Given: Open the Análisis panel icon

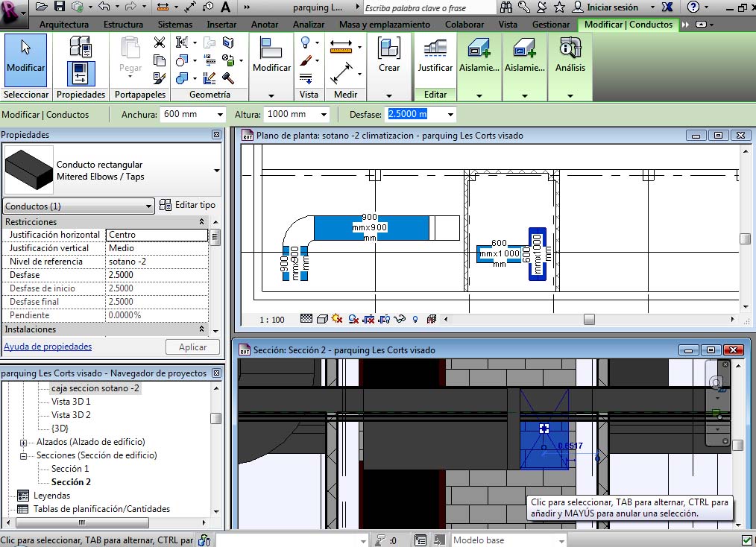Looking at the screenshot, I should [570, 57].
